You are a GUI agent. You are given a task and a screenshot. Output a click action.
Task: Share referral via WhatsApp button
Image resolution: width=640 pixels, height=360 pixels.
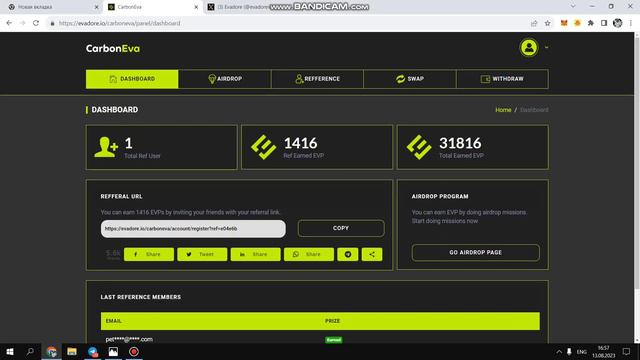(309, 254)
